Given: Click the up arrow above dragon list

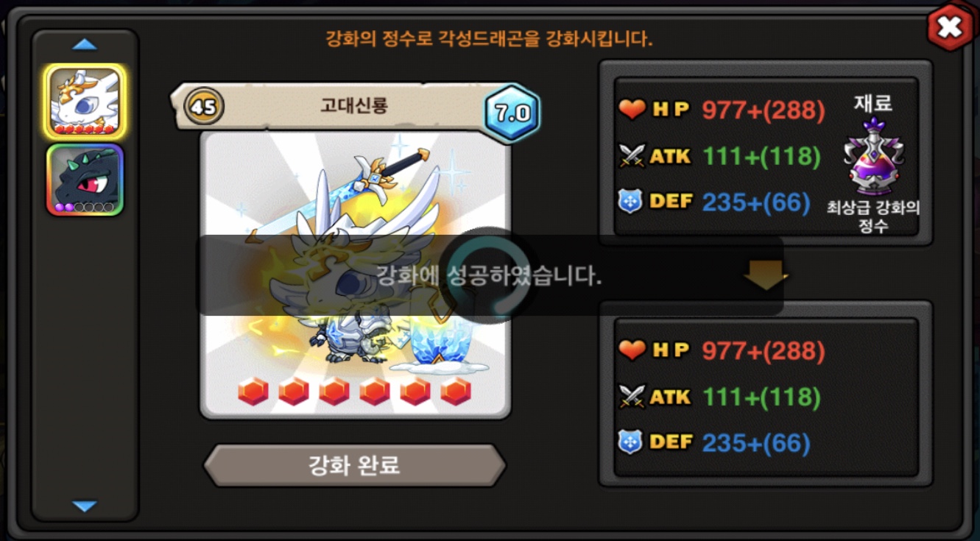Looking at the screenshot, I should (85, 45).
